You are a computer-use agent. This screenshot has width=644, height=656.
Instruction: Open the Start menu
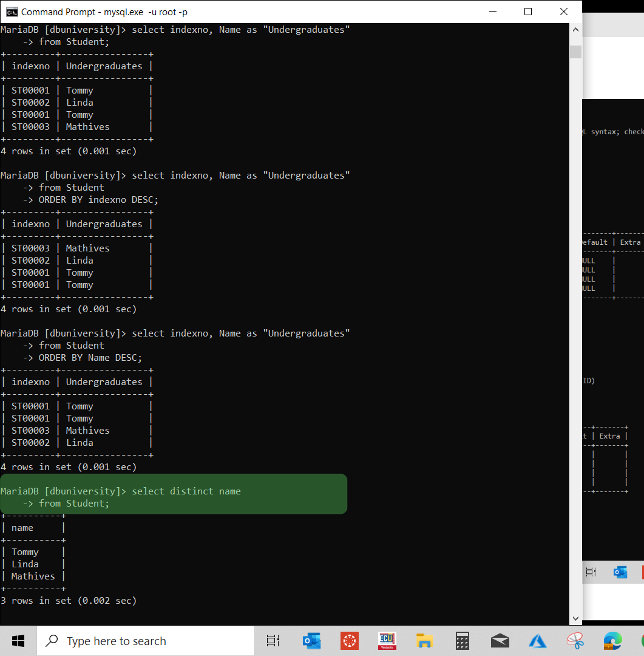[18, 640]
